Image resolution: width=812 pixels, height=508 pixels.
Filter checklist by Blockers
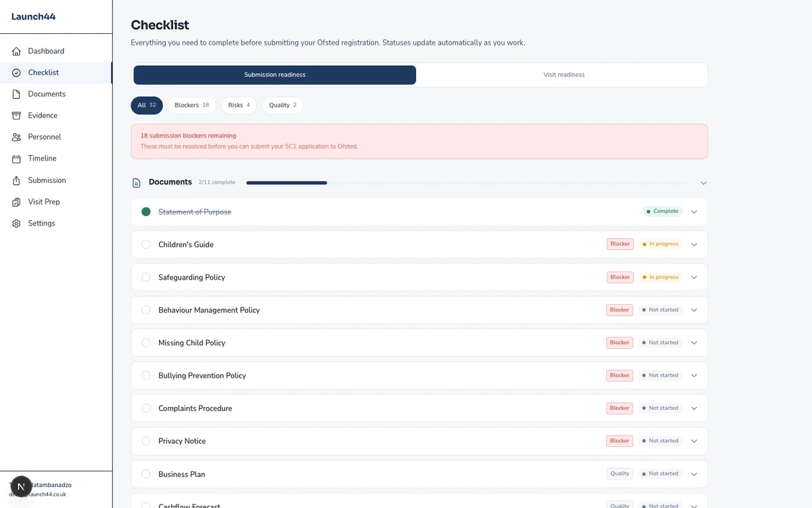click(193, 105)
